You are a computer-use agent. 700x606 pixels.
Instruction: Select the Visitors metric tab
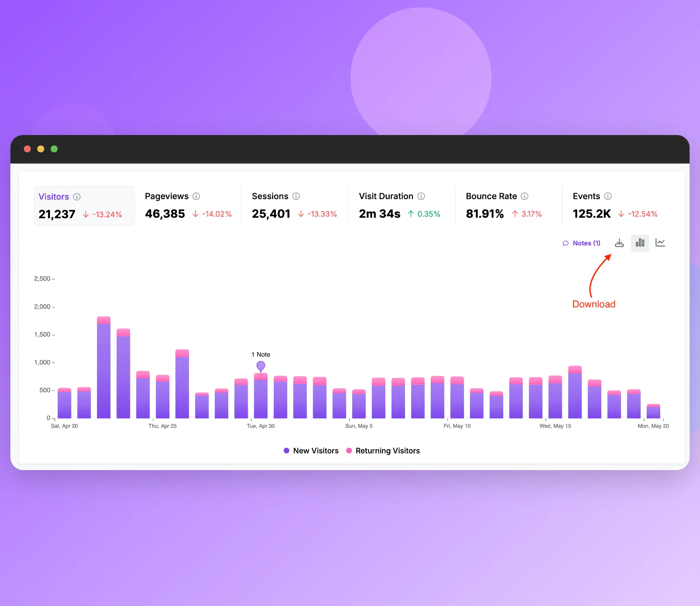pos(84,206)
